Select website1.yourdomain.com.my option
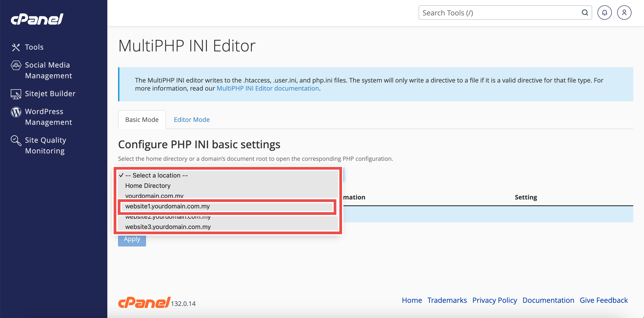The width and height of the screenshot is (644, 318). [167, 206]
